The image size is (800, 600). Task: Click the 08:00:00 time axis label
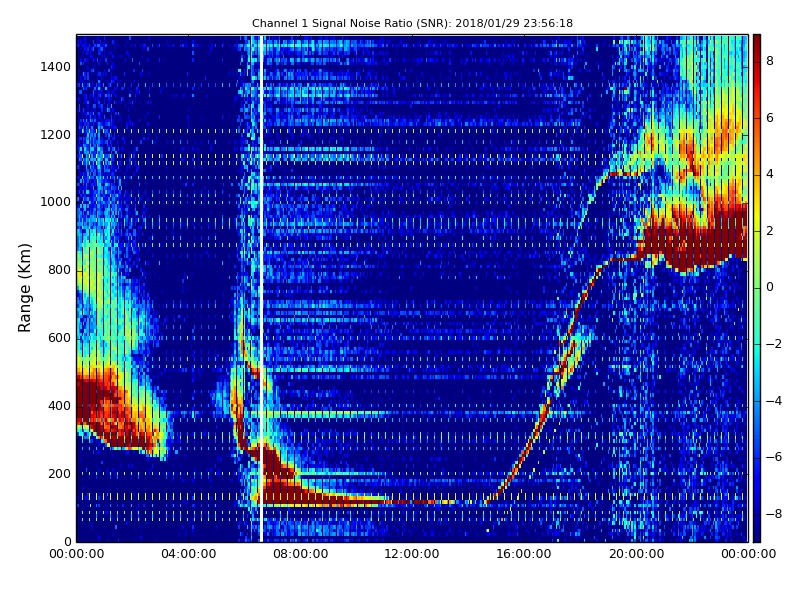(x=301, y=554)
